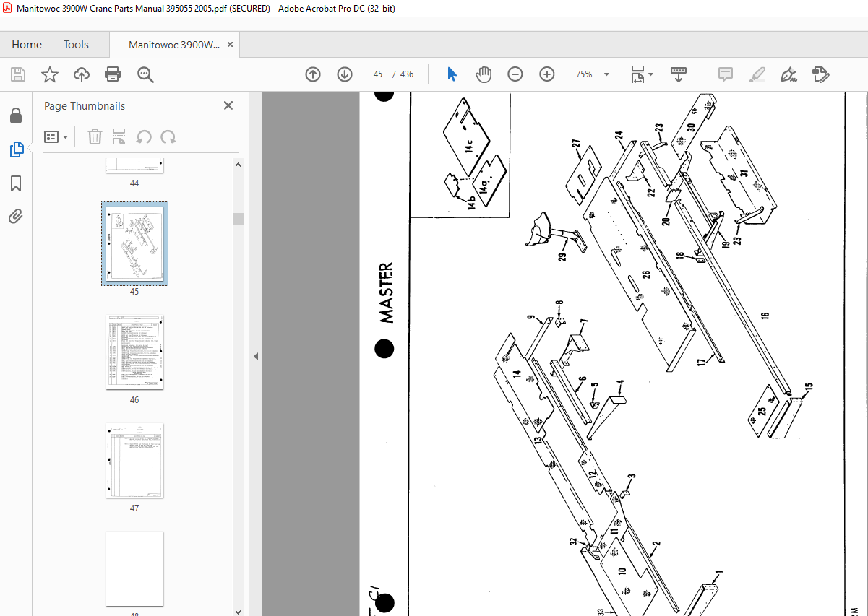Click the thumbnails scrollbar up arrow
The width and height of the screenshot is (868, 616).
click(x=238, y=165)
